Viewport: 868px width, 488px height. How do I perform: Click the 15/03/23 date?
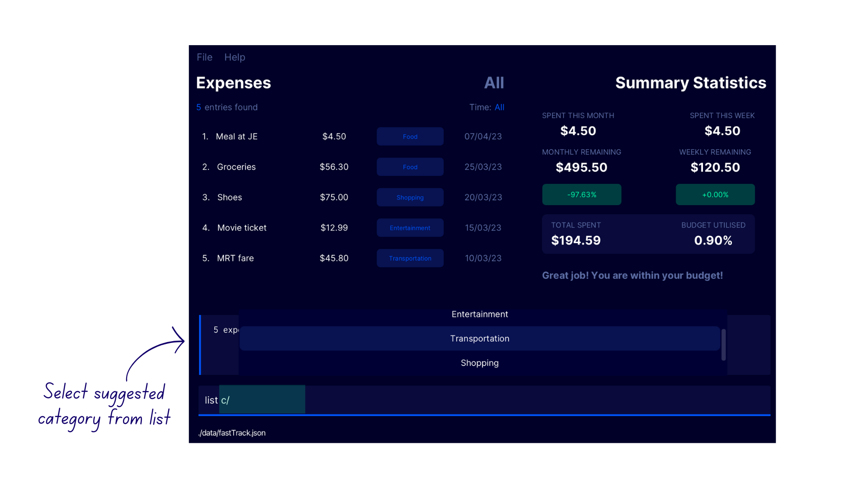point(483,228)
